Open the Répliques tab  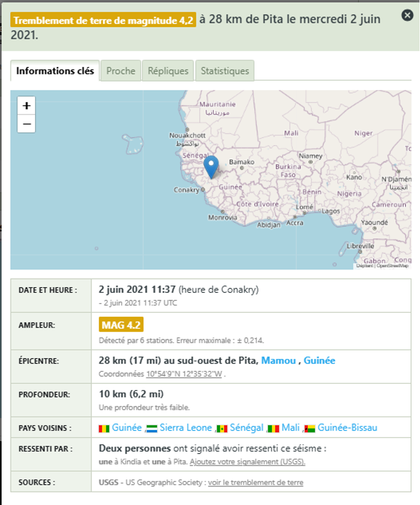point(168,71)
